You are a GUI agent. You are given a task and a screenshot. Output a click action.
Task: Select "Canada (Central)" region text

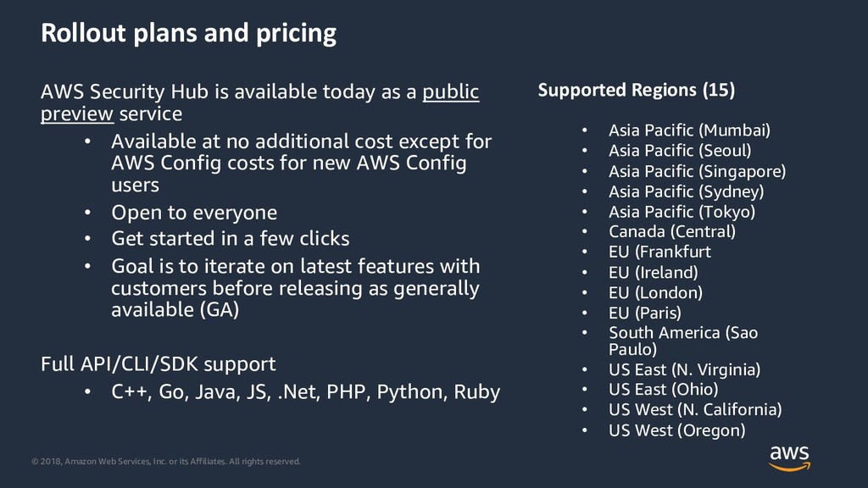pos(672,232)
